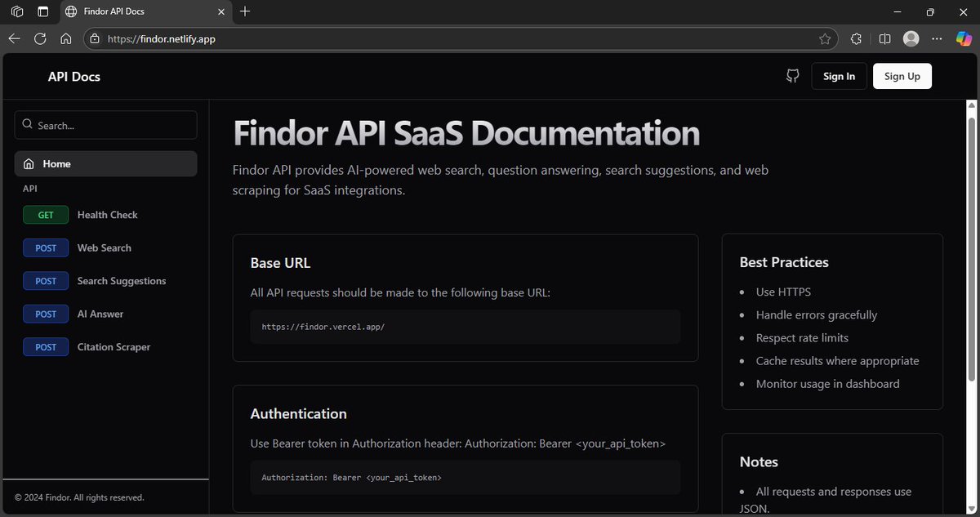
Task: Open browser extensions puzzle icon
Action: click(856, 38)
